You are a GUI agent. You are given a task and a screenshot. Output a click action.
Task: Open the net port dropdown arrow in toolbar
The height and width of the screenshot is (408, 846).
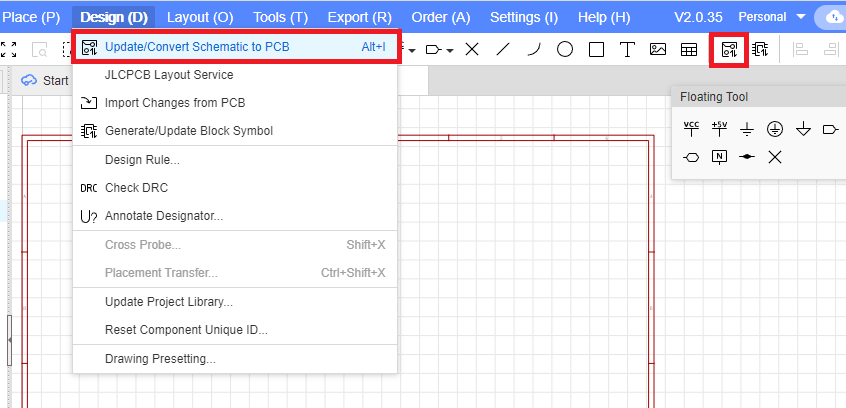pyautogui.click(x=450, y=50)
